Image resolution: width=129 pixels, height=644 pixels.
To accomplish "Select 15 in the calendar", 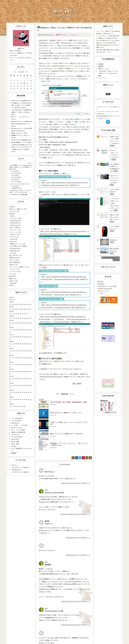I will (x=24, y=83).
